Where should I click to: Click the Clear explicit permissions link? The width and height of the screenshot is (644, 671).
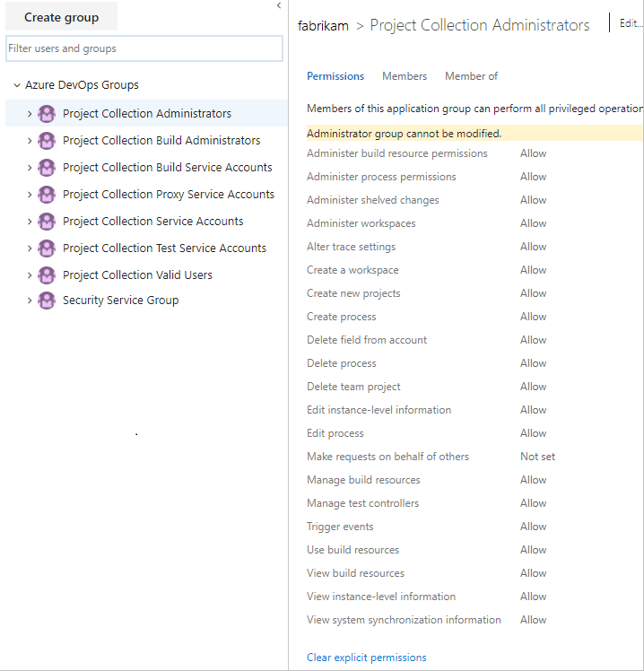(366, 658)
